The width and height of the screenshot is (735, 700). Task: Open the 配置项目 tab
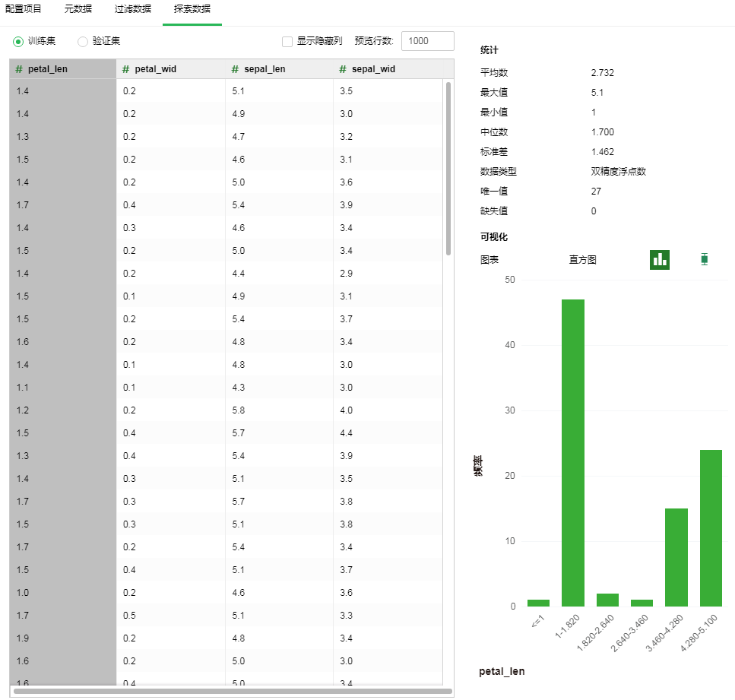(x=24, y=9)
